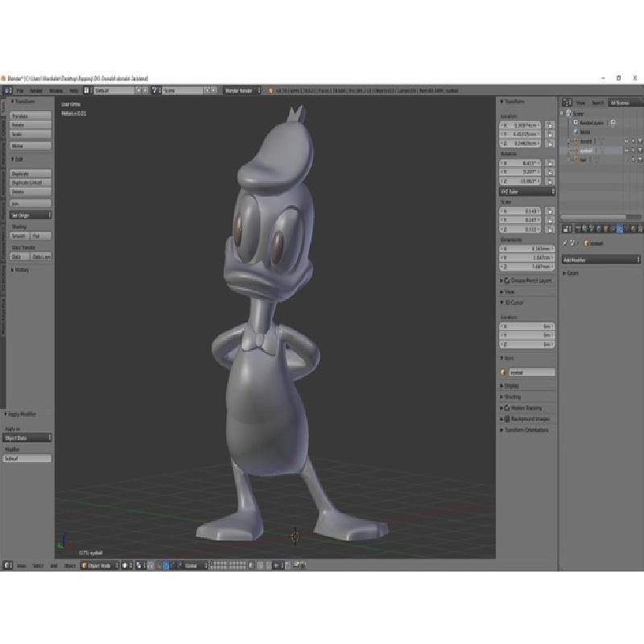Toggle lock on Z rotation field

point(550,181)
